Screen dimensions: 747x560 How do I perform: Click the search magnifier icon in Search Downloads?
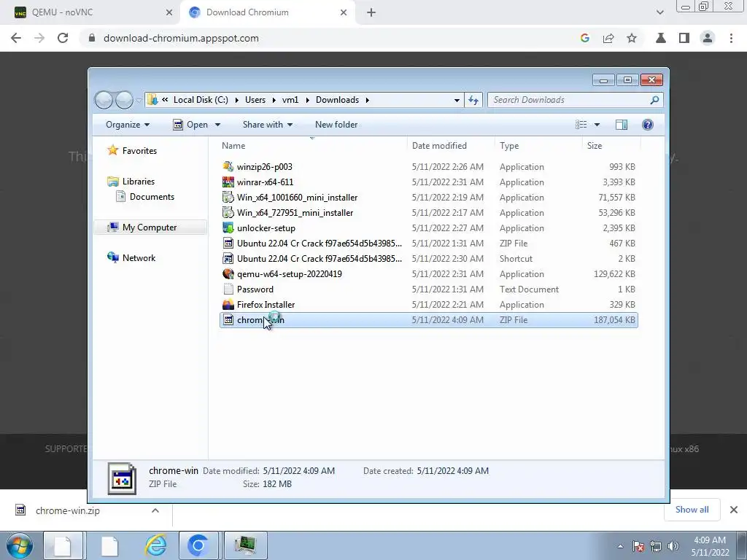[654, 100]
